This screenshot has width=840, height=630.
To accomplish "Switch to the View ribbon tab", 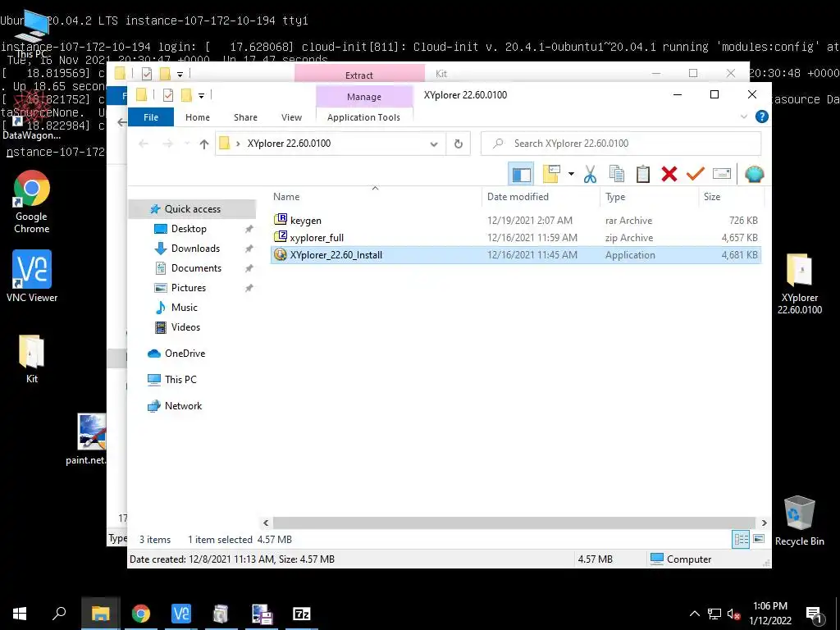I will click(291, 116).
